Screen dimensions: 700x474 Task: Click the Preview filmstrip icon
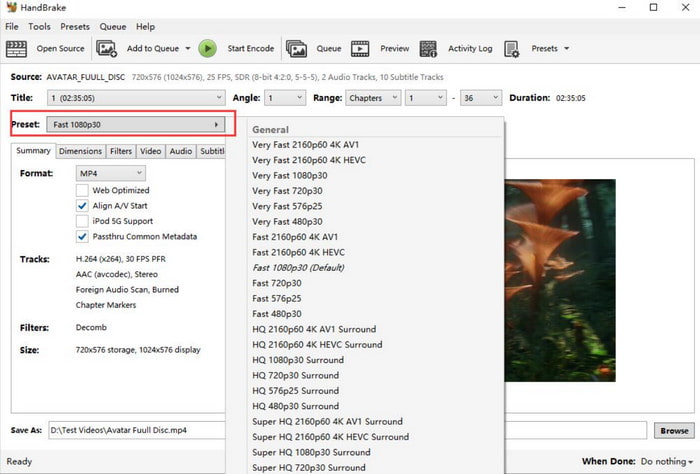(x=360, y=49)
